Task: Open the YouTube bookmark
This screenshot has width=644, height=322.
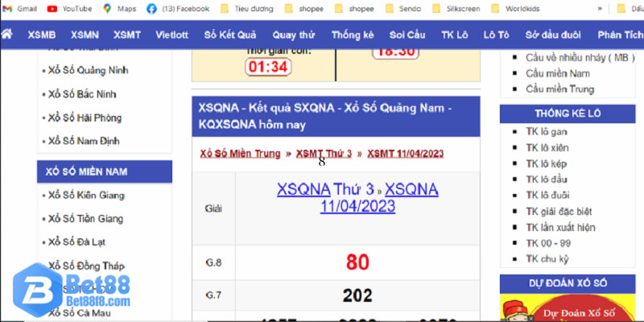Action: [x=69, y=9]
